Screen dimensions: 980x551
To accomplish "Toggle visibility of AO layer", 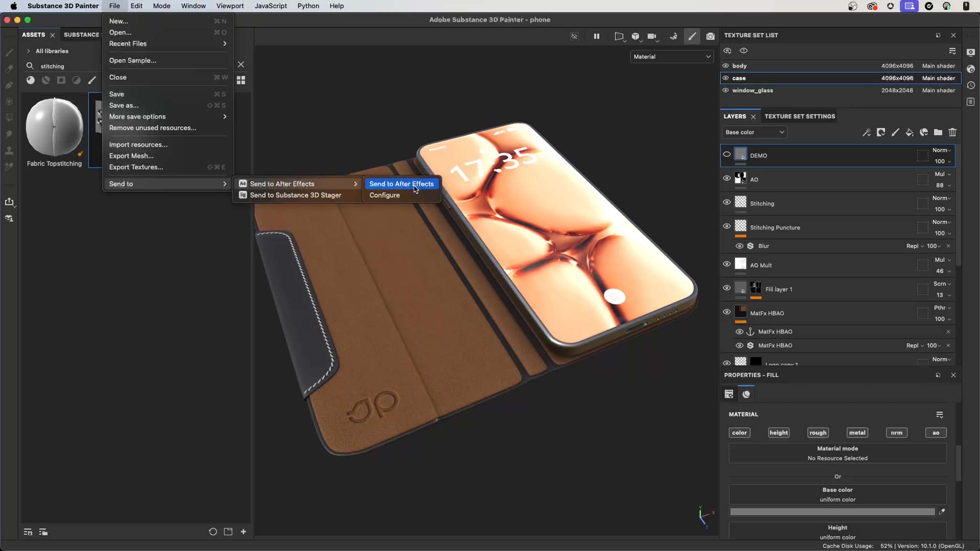I will pos(727,177).
